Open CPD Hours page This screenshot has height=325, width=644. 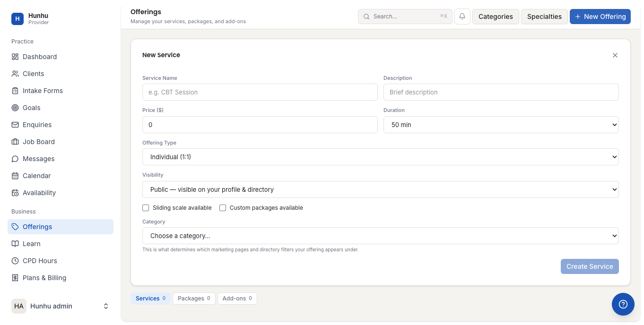coord(61,261)
